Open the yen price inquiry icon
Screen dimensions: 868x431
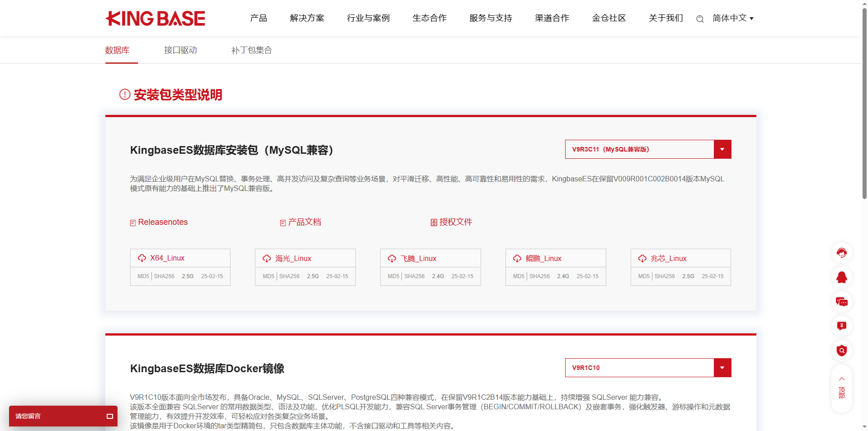tap(842, 326)
